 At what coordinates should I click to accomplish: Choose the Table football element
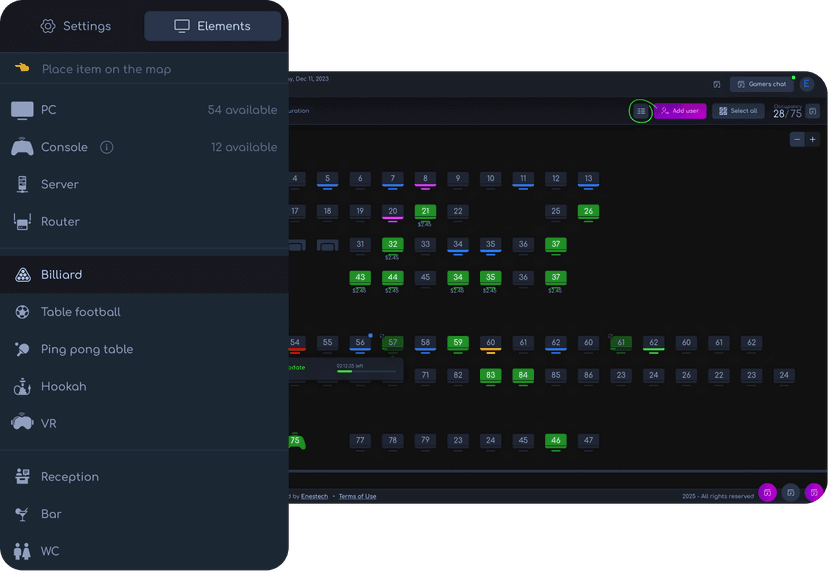click(x=144, y=312)
